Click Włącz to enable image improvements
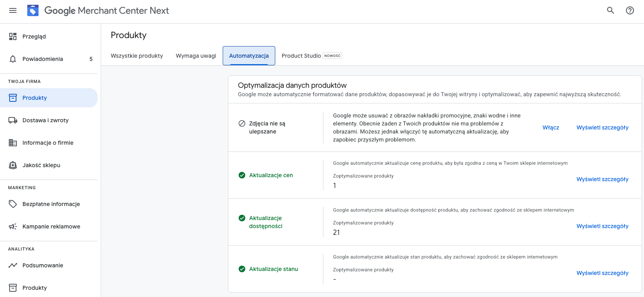The height and width of the screenshot is (297, 644). [551, 127]
